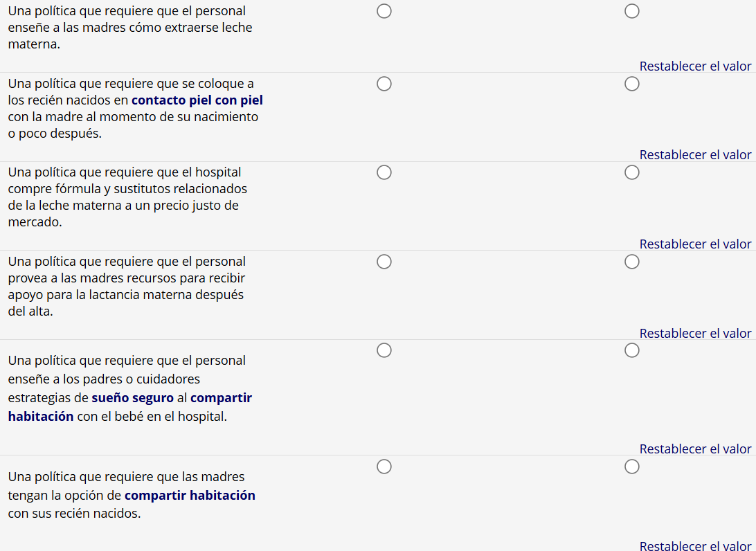
Task: Open the 'sueño seguro' bold term
Action: pos(133,398)
